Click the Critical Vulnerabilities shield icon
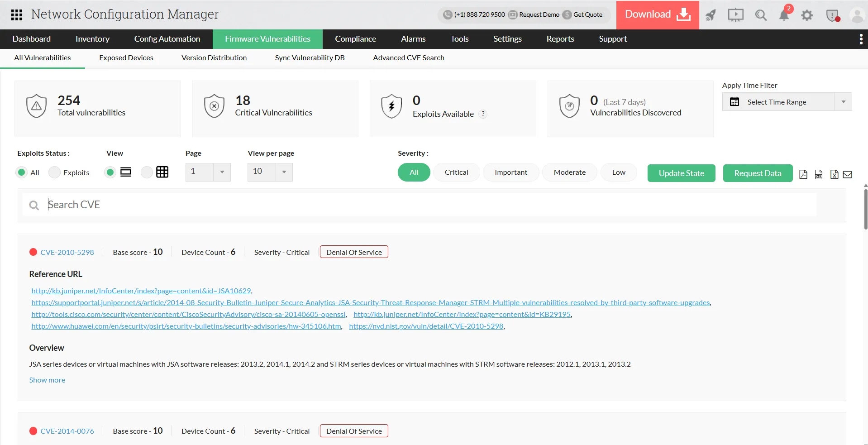This screenshot has width=868, height=445. coord(215,106)
